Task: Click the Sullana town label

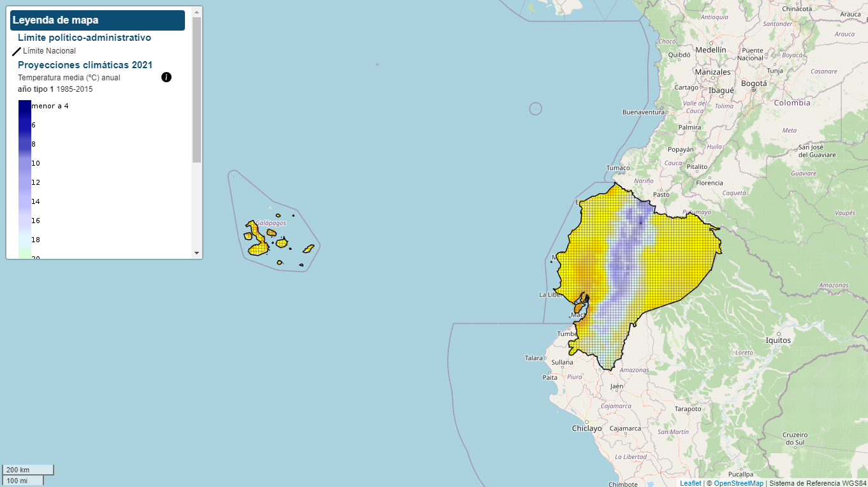Action: click(563, 362)
